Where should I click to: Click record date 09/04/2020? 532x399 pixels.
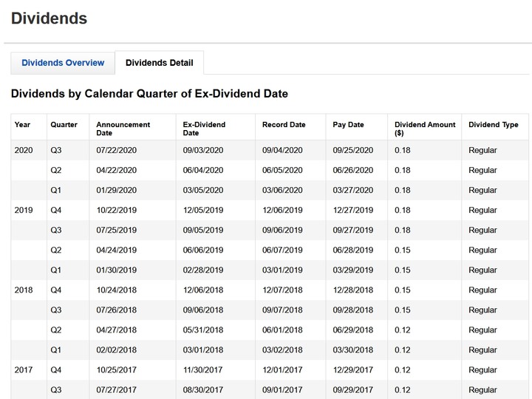(x=282, y=150)
